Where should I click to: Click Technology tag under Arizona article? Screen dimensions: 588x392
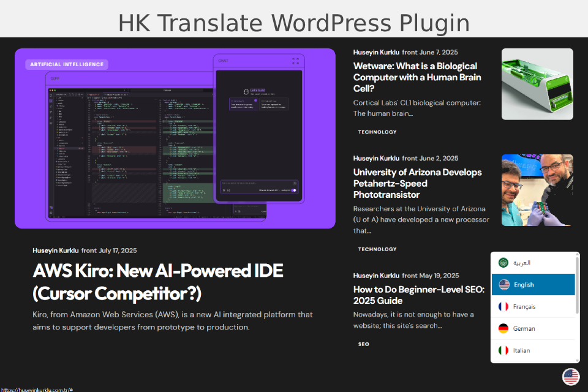(377, 249)
